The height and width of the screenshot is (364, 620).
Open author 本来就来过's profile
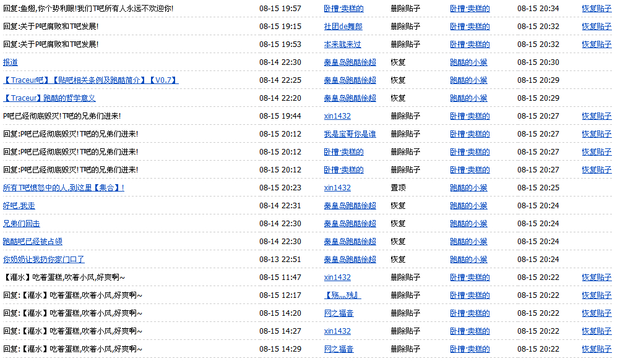pos(342,44)
